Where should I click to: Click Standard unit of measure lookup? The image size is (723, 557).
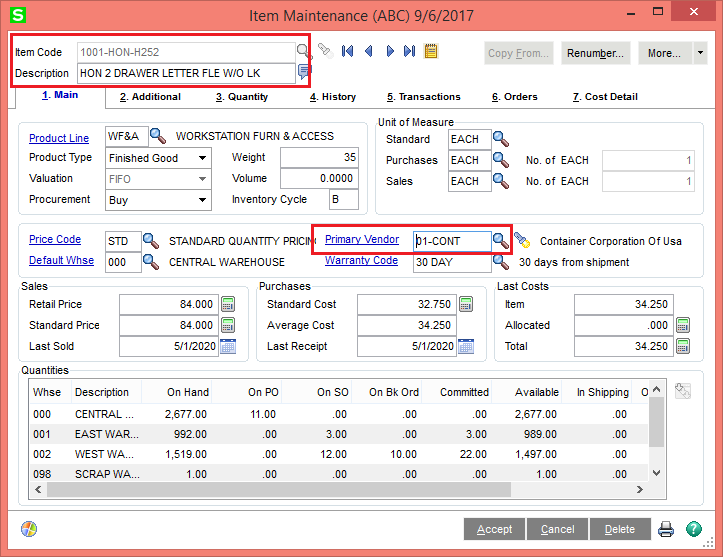[x=501, y=139]
